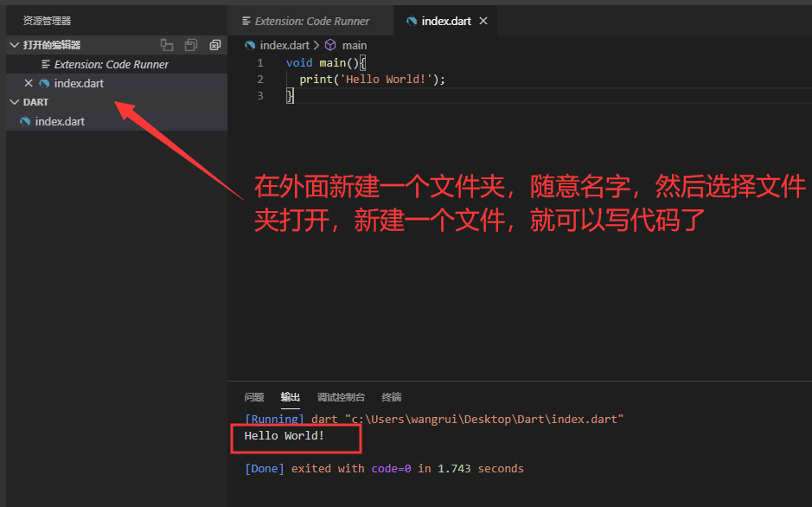Click index.dart in the breadcrumb
Image resolution: width=812 pixels, height=507 pixels.
pyautogui.click(x=285, y=46)
